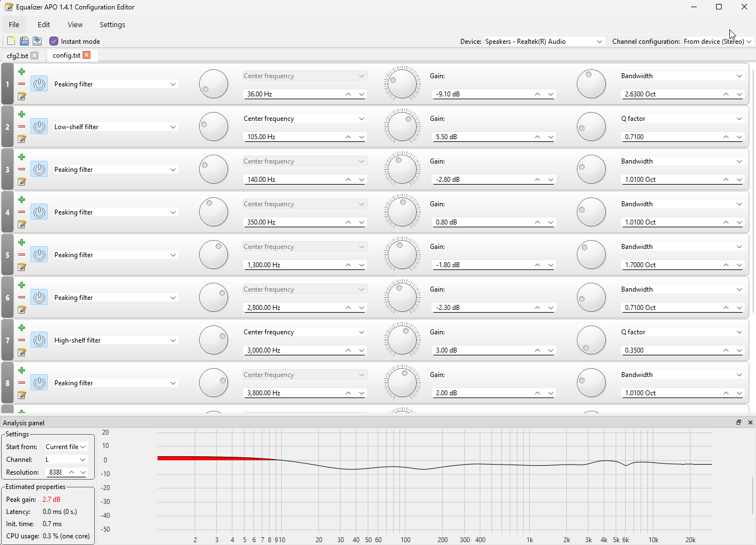Click the Save file toolbar icon

(x=37, y=41)
